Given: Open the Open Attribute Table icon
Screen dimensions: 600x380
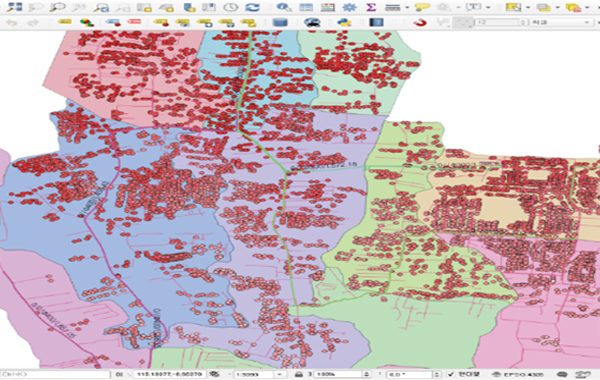Looking at the screenshot, I should point(306,7).
